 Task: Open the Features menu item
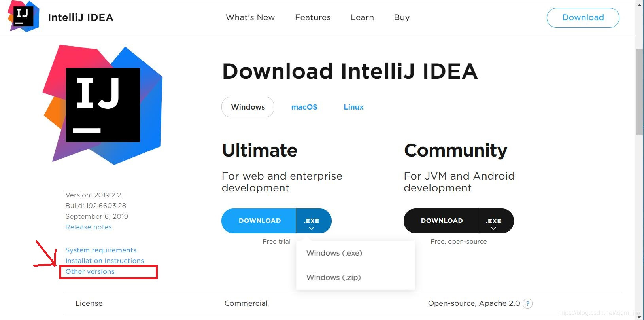pyautogui.click(x=313, y=17)
